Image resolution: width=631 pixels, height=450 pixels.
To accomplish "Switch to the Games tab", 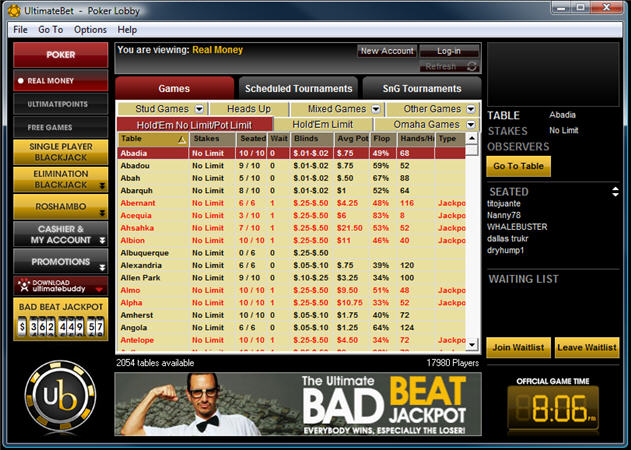I will pos(174,88).
